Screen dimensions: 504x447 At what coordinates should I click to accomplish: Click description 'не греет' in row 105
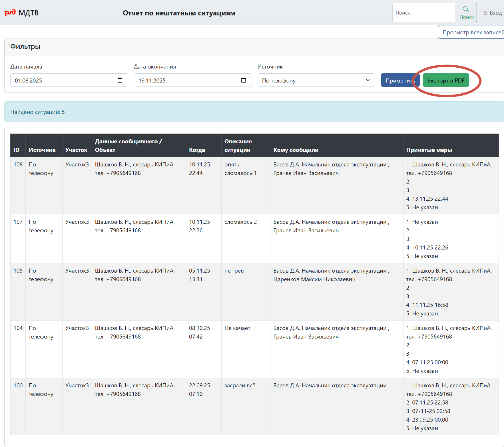pos(235,271)
